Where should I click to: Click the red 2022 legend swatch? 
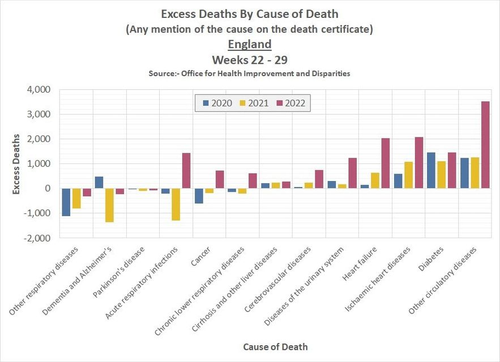pyautogui.click(x=279, y=103)
